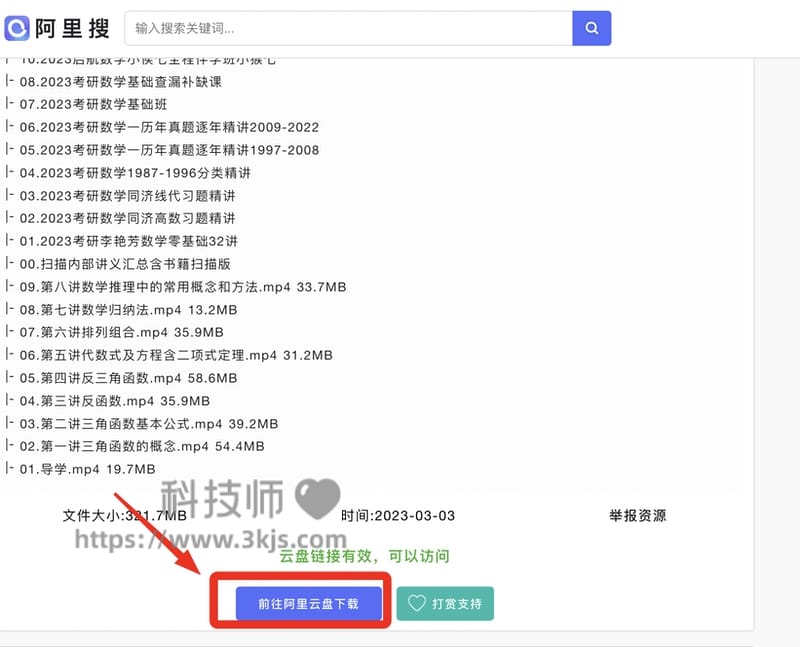800x647 pixels.
Task: Click the 阿里搜 site title text
Action: tap(72, 28)
